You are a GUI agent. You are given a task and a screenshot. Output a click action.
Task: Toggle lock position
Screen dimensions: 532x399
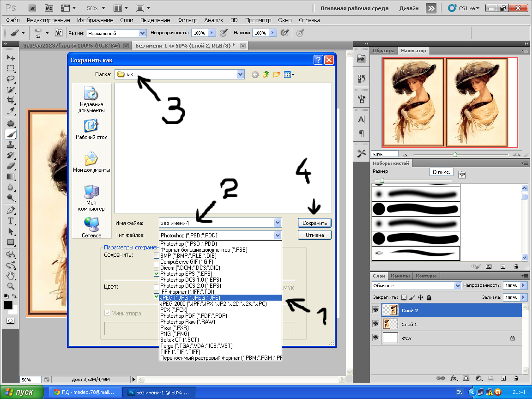pos(420,297)
